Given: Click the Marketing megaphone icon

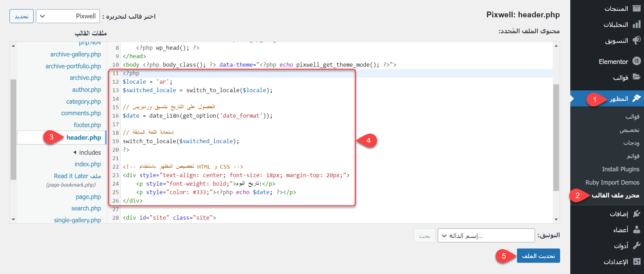Looking at the screenshot, I should click(637, 40).
